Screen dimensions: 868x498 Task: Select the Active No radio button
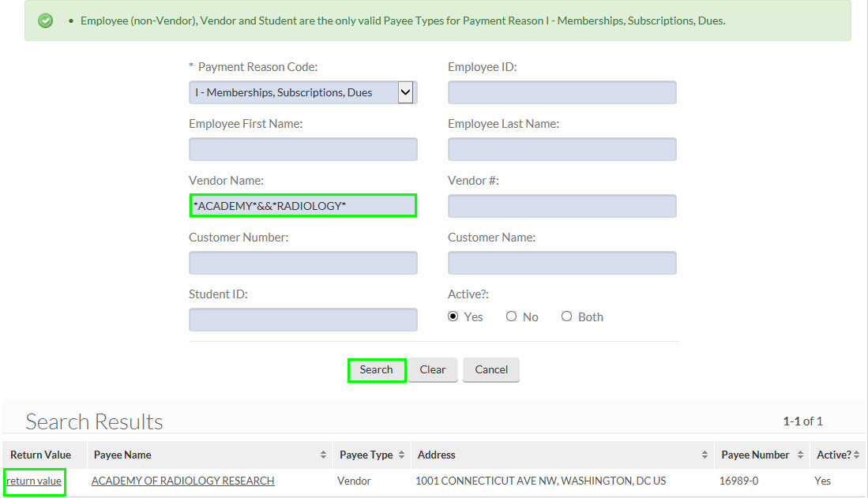[x=511, y=316]
